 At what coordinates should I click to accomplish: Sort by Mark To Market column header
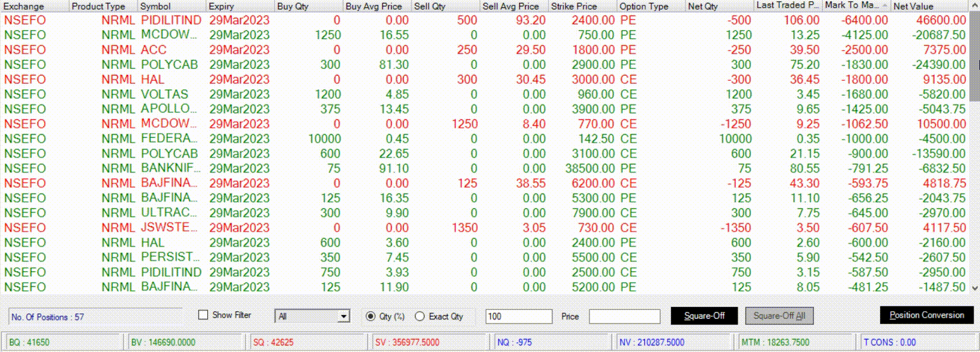(x=857, y=6)
